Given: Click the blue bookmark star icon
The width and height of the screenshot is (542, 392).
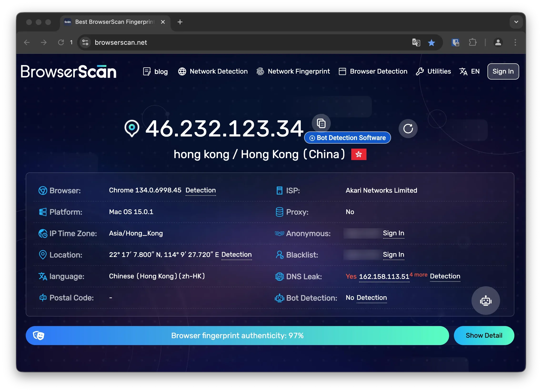Looking at the screenshot, I should click(431, 43).
